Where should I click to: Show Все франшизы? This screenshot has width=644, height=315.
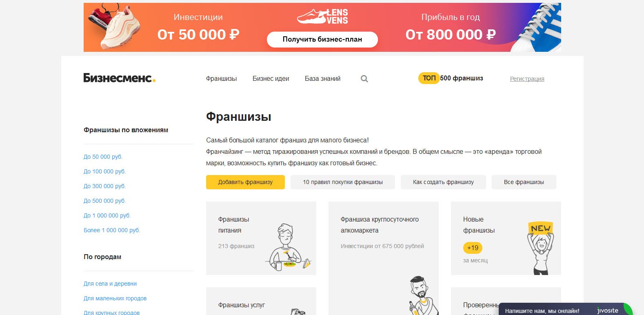(x=524, y=182)
